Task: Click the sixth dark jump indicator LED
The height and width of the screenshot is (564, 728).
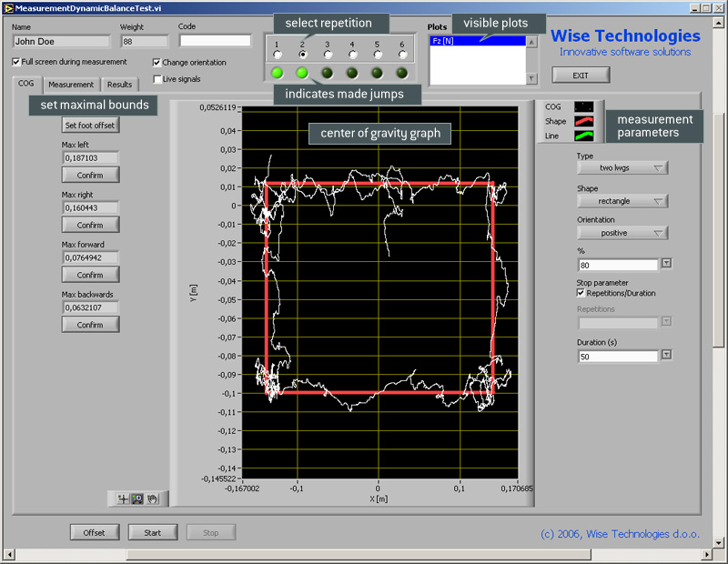Action: [402, 73]
